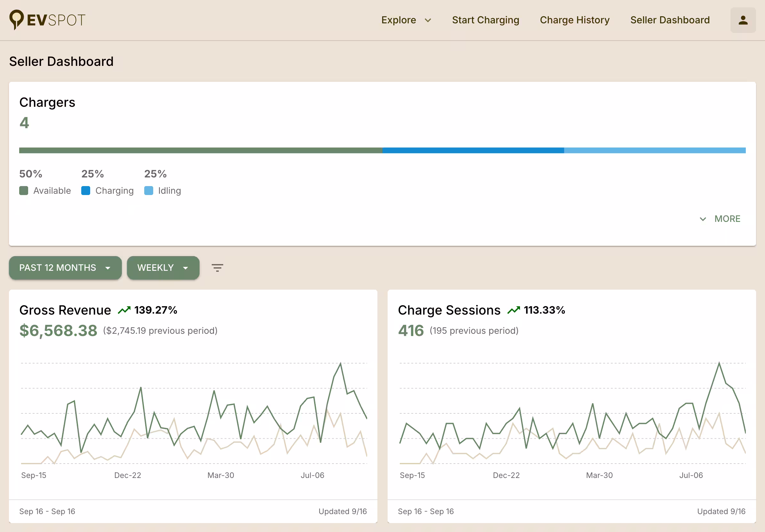Open the Explore navigation menu
Viewport: 765px width, 532px height.
click(x=406, y=20)
